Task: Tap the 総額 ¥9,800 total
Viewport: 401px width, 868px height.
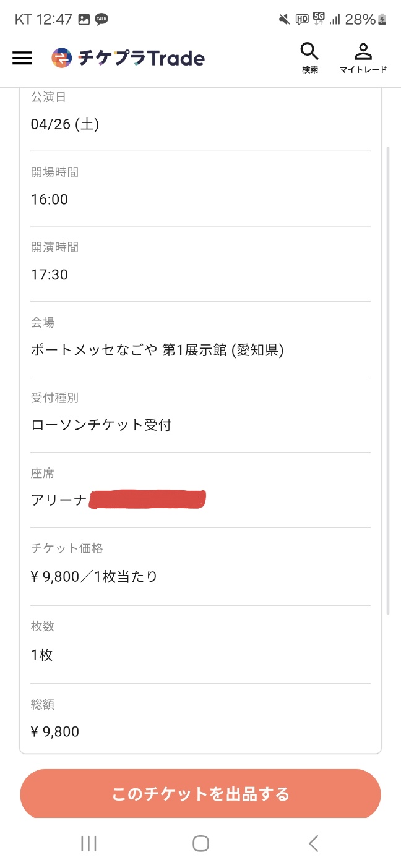Action: pos(55,732)
